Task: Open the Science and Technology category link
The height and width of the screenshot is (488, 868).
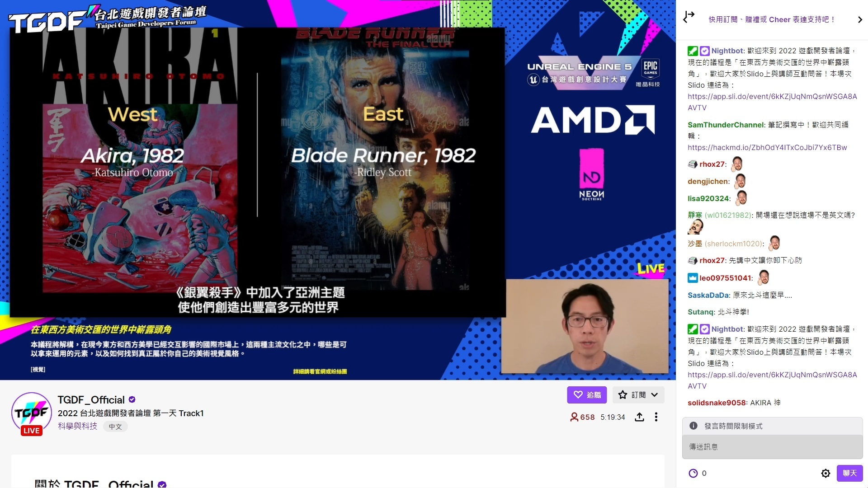Action: 77,426
